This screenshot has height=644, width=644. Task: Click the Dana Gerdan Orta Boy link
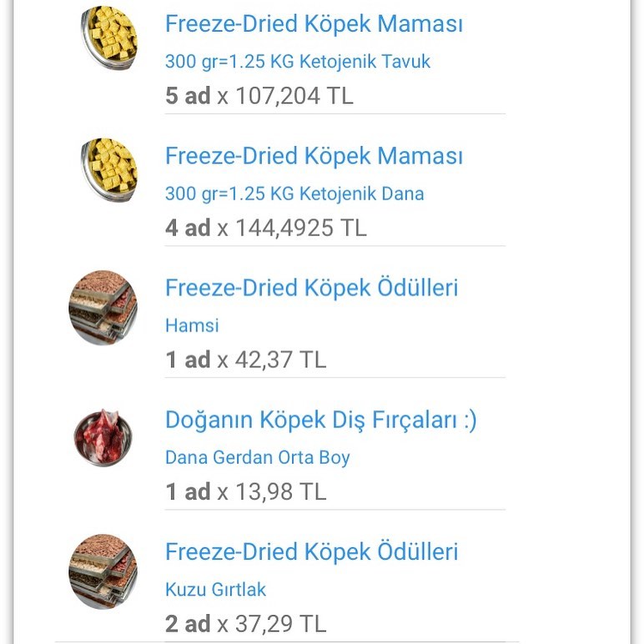[258, 458]
